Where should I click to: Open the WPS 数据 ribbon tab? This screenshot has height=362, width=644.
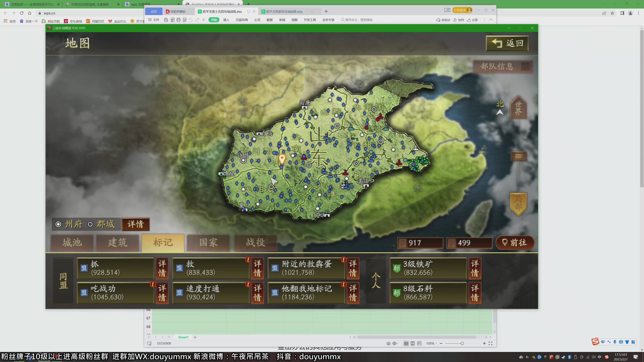pyautogui.click(x=270, y=20)
